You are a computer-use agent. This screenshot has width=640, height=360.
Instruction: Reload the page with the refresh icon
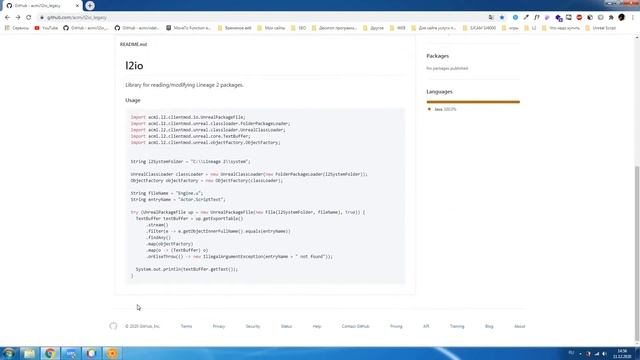[x=29, y=18]
